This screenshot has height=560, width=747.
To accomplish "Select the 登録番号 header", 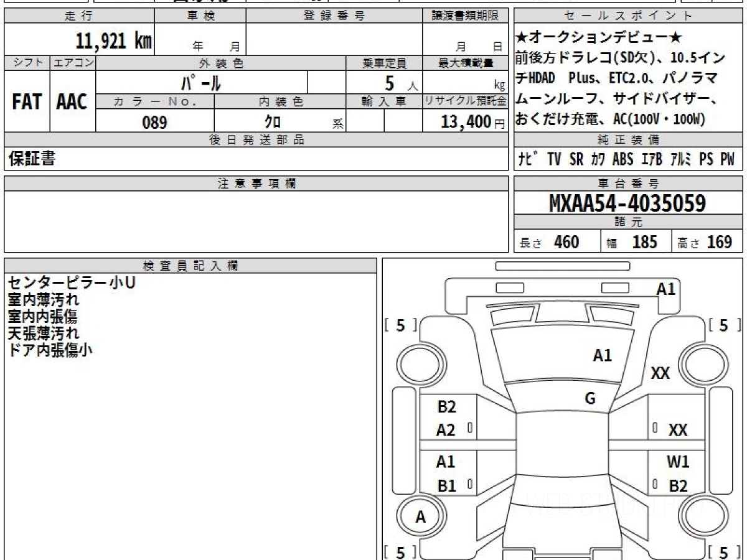I will [334, 16].
